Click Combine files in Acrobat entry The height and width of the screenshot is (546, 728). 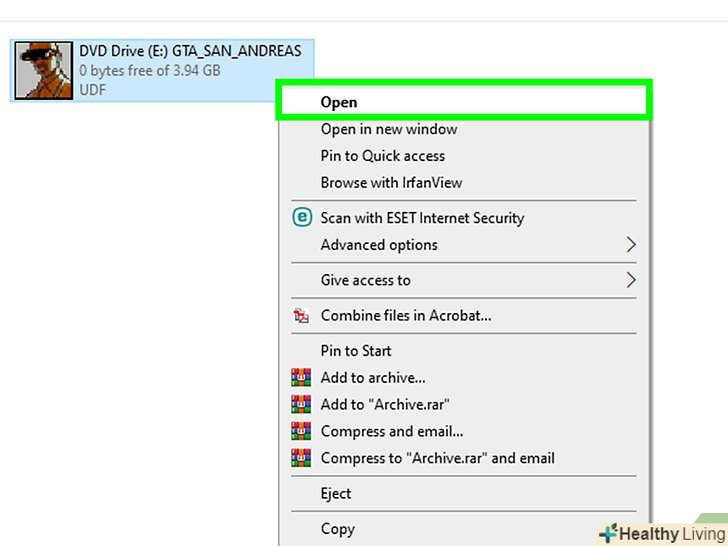pyautogui.click(x=406, y=316)
